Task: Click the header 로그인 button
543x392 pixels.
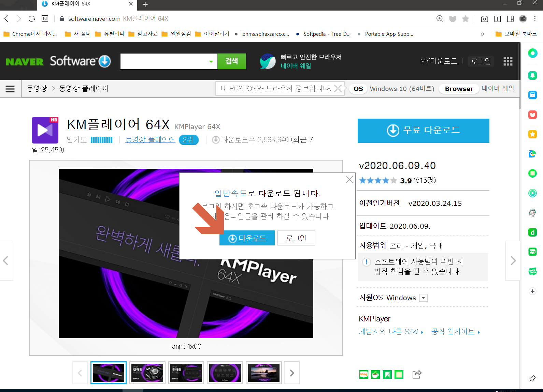Action: (481, 61)
